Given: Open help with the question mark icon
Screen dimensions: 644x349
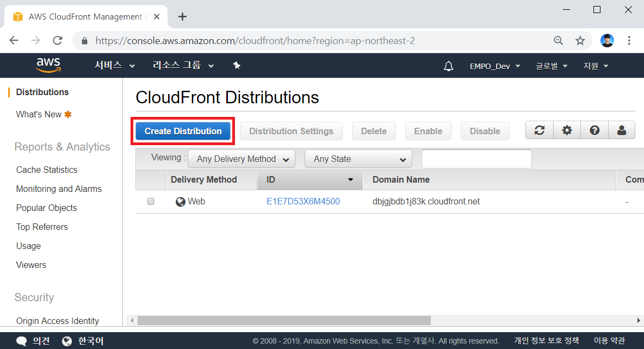Looking at the screenshot, I should (x=595, y=130).
